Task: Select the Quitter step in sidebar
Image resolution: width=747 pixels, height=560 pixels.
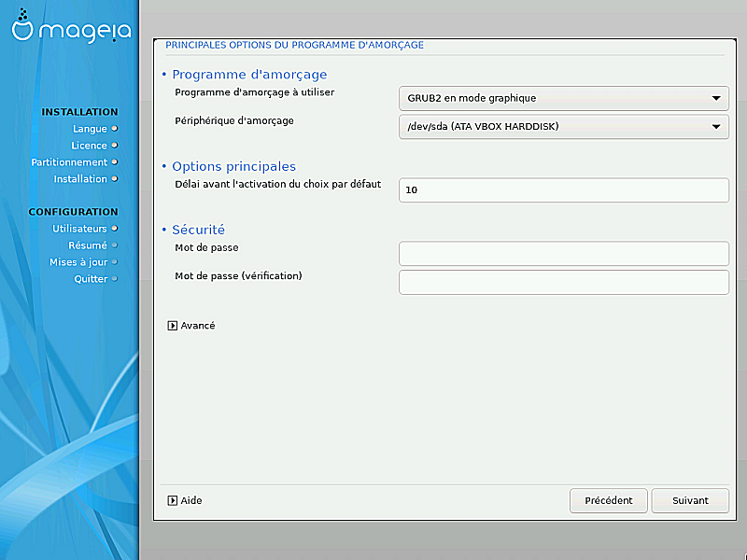Action: coord(96,278)
